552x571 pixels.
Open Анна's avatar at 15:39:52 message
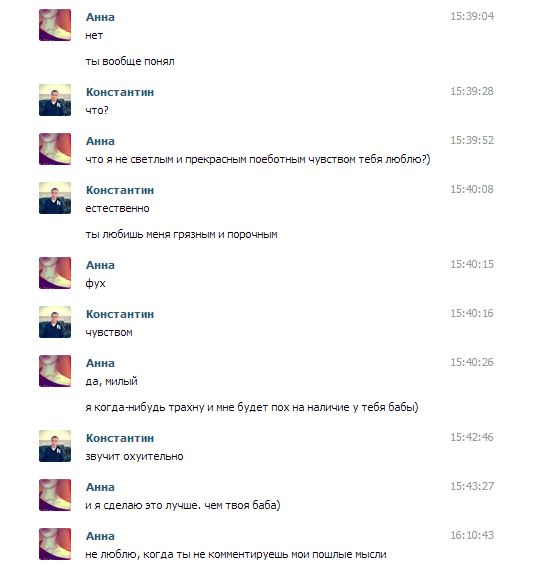coord(55,149)
